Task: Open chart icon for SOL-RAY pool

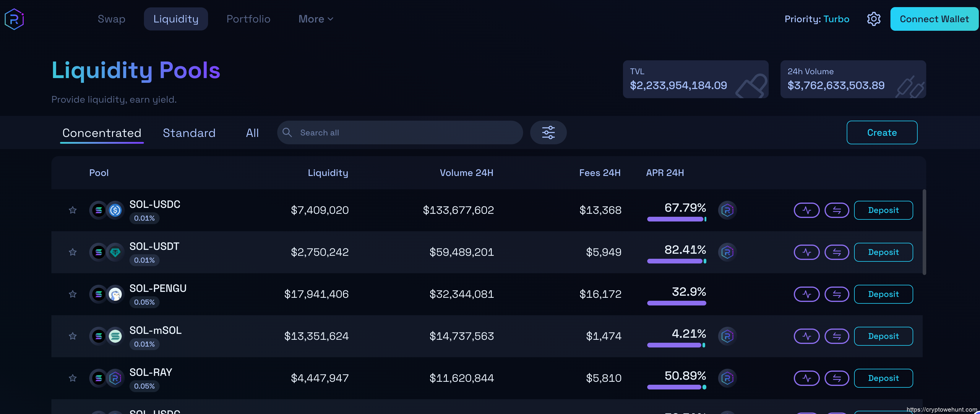Action: point(806,378)
